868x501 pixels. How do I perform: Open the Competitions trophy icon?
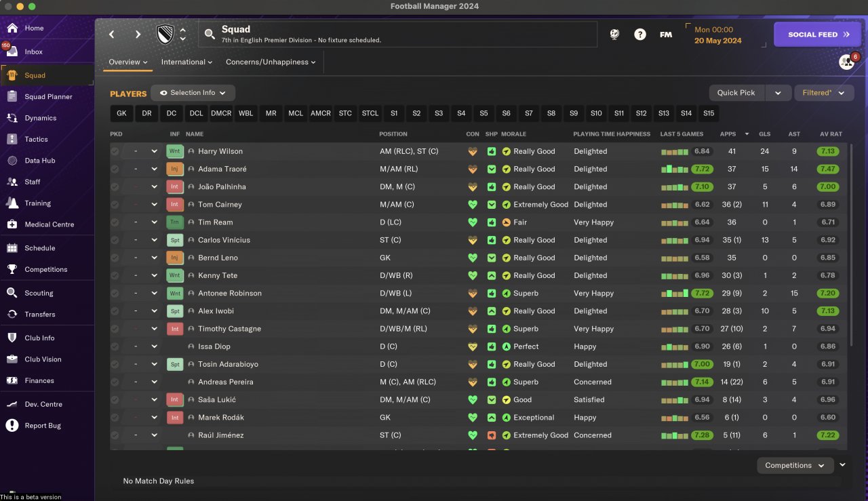[x=12, y=269]
